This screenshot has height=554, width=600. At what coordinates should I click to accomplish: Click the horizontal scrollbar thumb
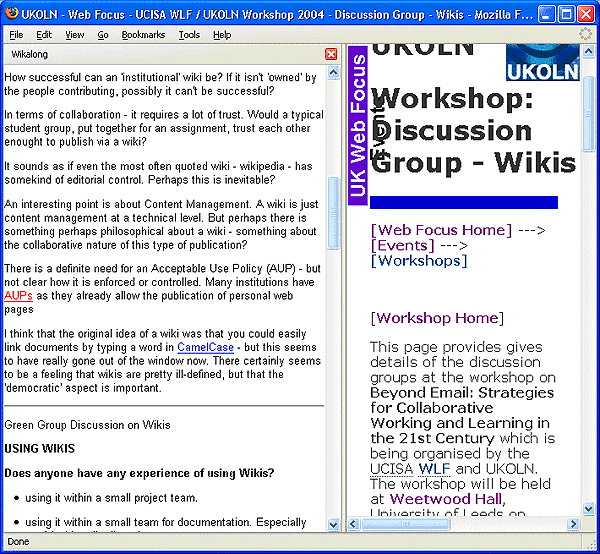406,524
